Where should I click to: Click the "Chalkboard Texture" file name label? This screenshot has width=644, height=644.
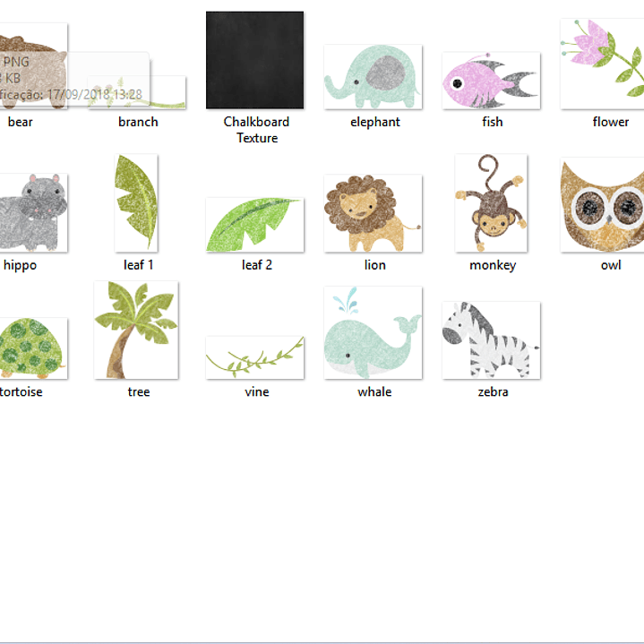pos(256,130)
